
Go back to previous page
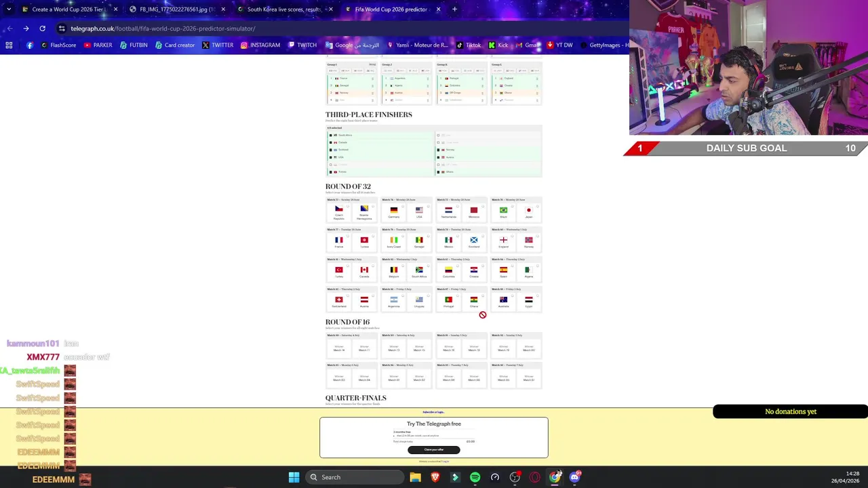[9, 28]
